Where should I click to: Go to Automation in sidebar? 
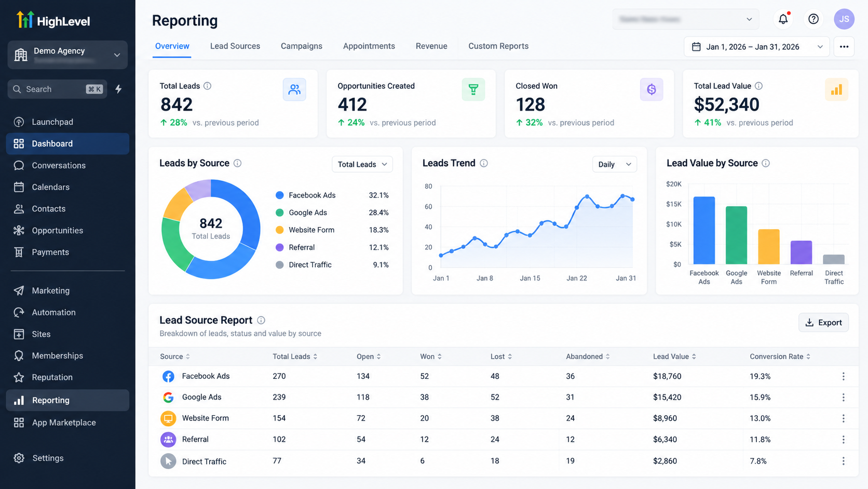[x=67, y=312]
